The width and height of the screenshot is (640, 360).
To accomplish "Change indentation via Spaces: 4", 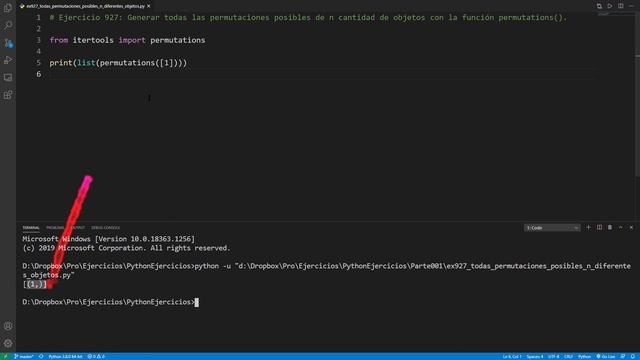I will 535,356.
